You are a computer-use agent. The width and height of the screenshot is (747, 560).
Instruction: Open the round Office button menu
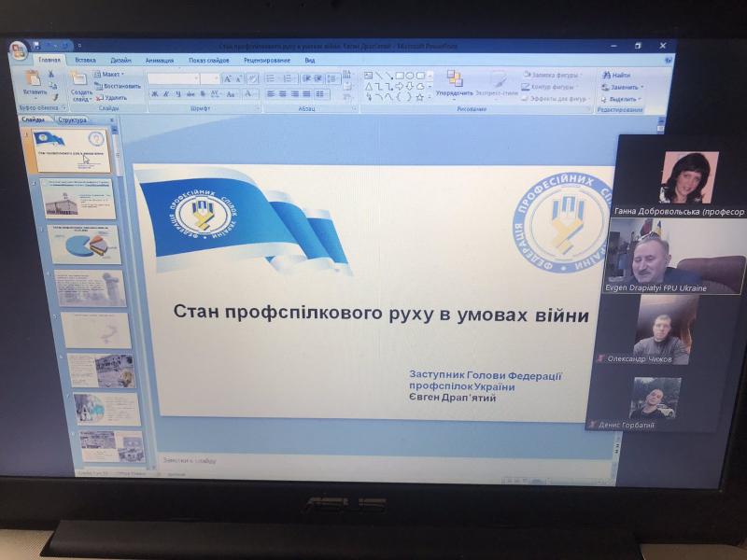(x=18, y=50)
